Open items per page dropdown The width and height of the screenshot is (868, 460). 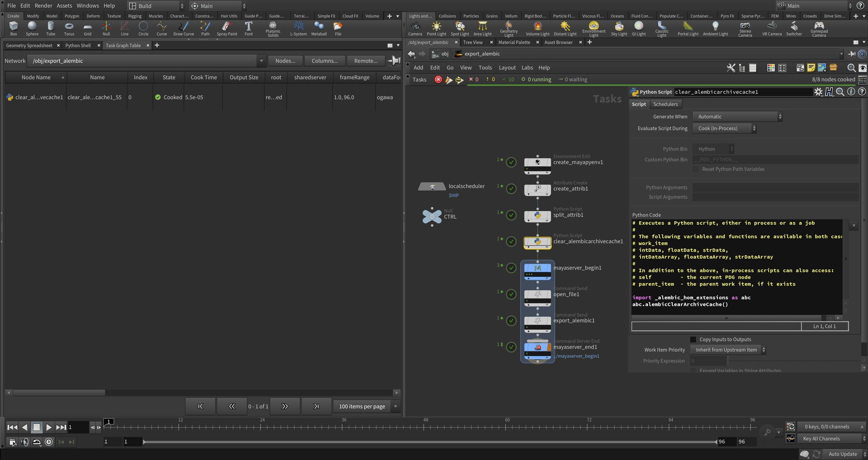tap(367, 406)
